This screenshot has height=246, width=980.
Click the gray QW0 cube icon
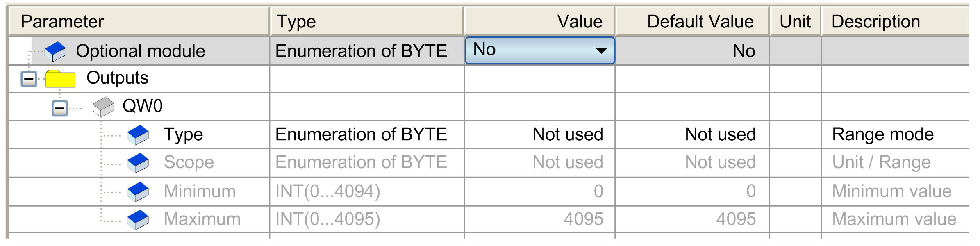pyautogui.click(x=103, y=107)
